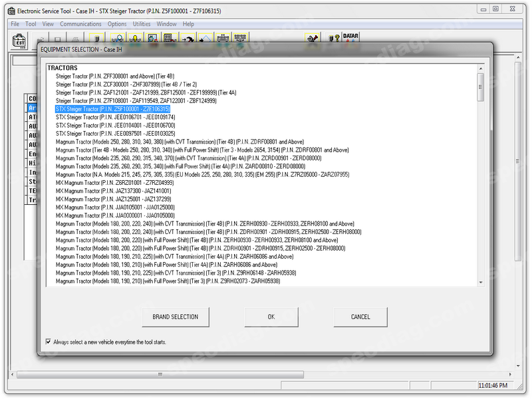Open the File menu
Viewport: 532px width, 399px height.
point(15,24)
